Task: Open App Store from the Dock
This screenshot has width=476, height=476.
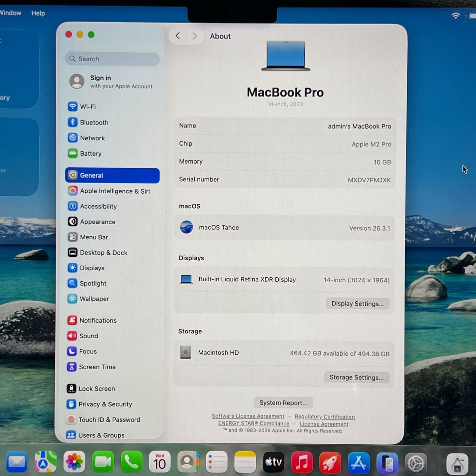Action: coord(358,462)
